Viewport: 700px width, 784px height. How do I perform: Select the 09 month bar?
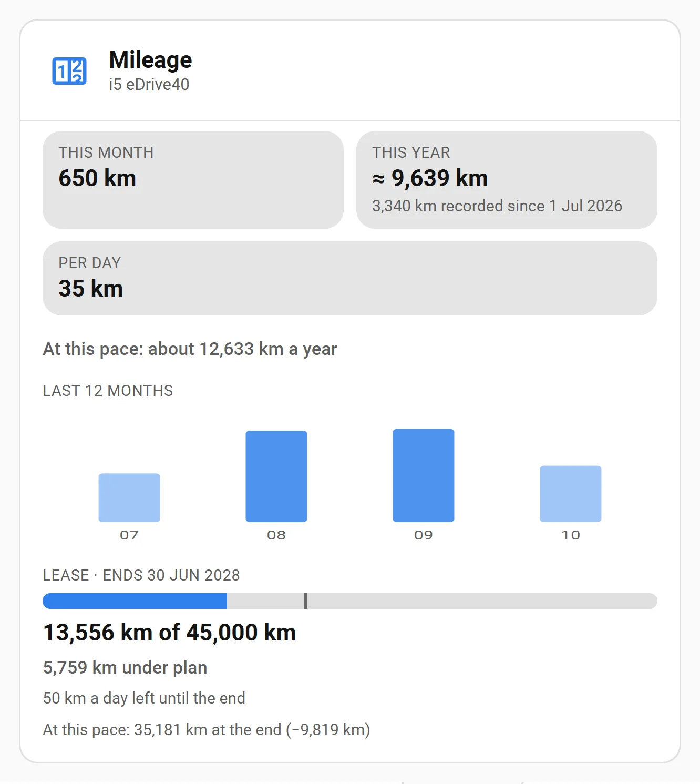click(424, 475)
